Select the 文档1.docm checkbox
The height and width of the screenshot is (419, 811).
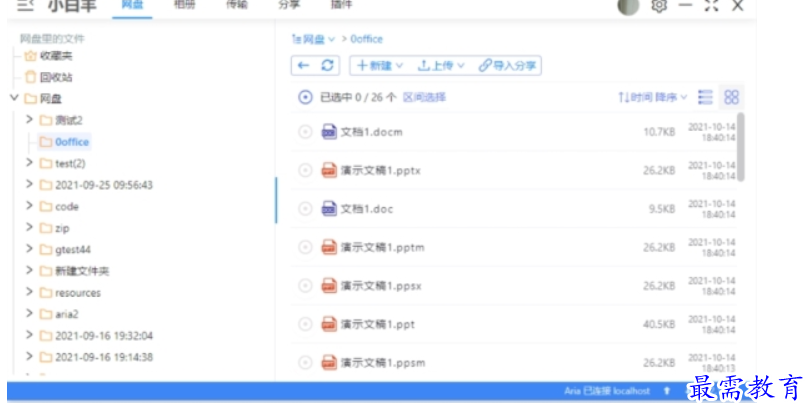[305, 132]
